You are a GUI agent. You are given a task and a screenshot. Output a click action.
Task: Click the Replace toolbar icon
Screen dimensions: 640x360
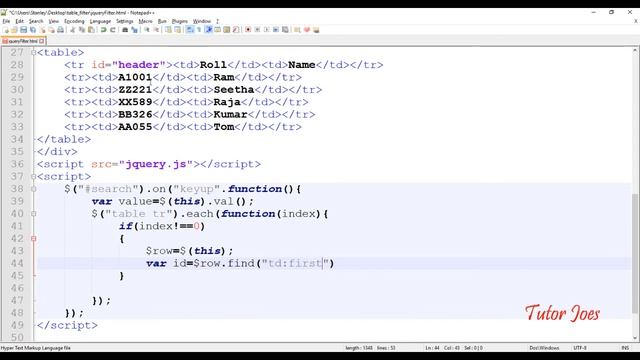pos(134,30)
